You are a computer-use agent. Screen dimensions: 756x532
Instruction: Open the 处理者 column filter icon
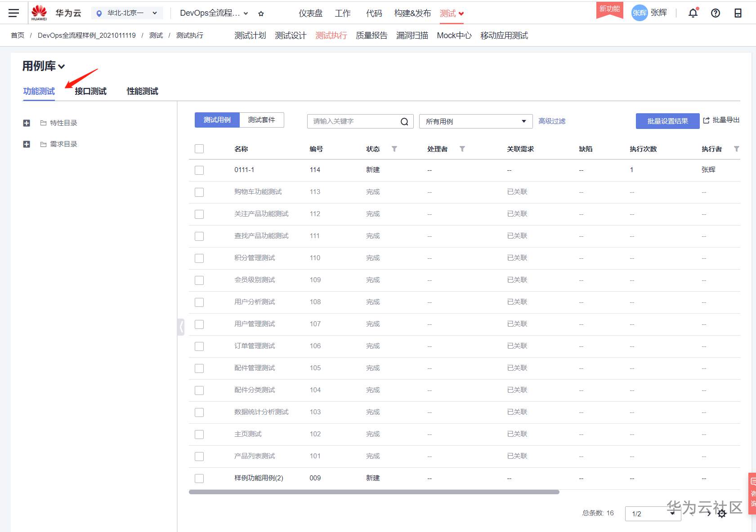coord(462,149)
